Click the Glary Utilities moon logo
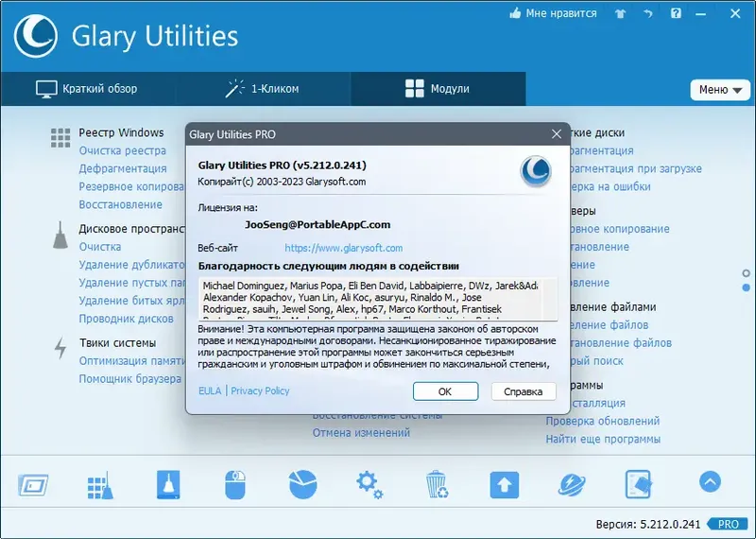Image resolution: width=756 pixels, height=539 pixels. (36, 36)
